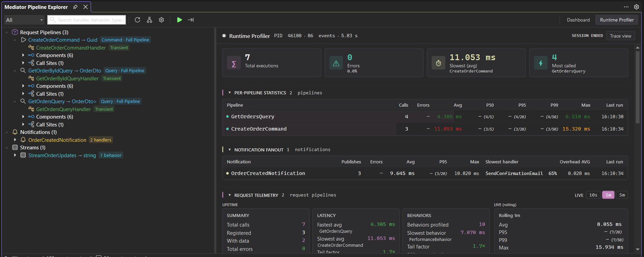Collapse the Per-Pipeline Statistics section
The image size is (644, 257).
pos(230,93)
